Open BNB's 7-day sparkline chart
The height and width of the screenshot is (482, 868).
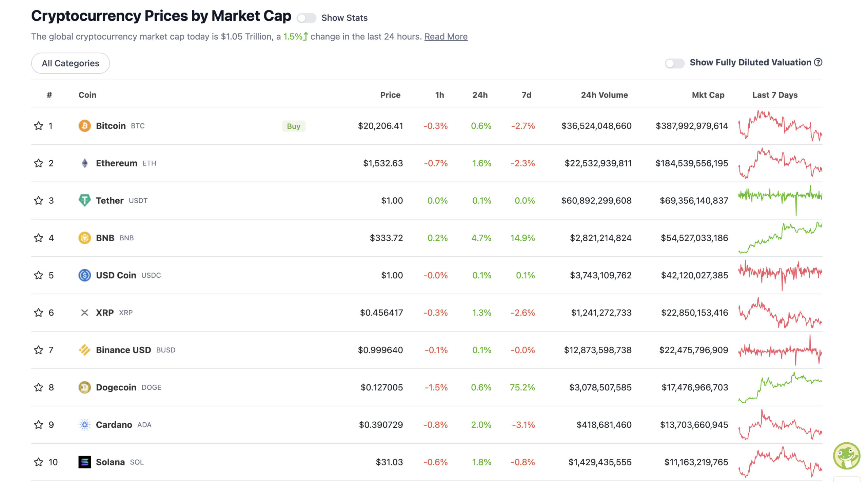click(x=780, y=238)
